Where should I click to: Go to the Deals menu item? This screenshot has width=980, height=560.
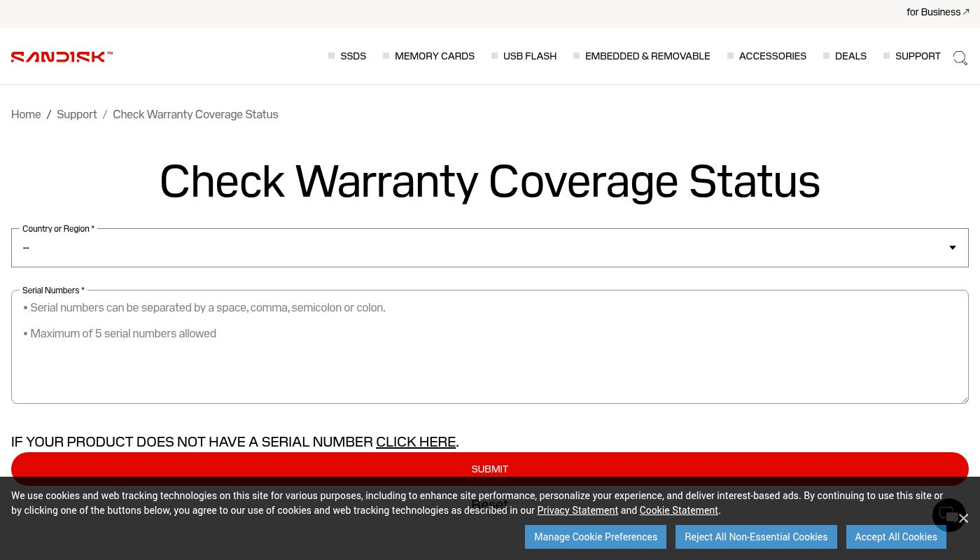[x=850, y=56]
